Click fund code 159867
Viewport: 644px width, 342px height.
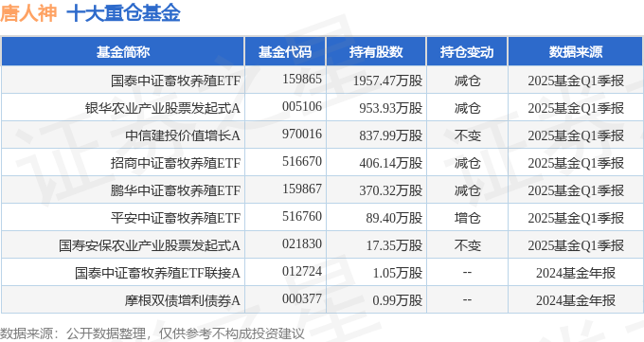302,189
